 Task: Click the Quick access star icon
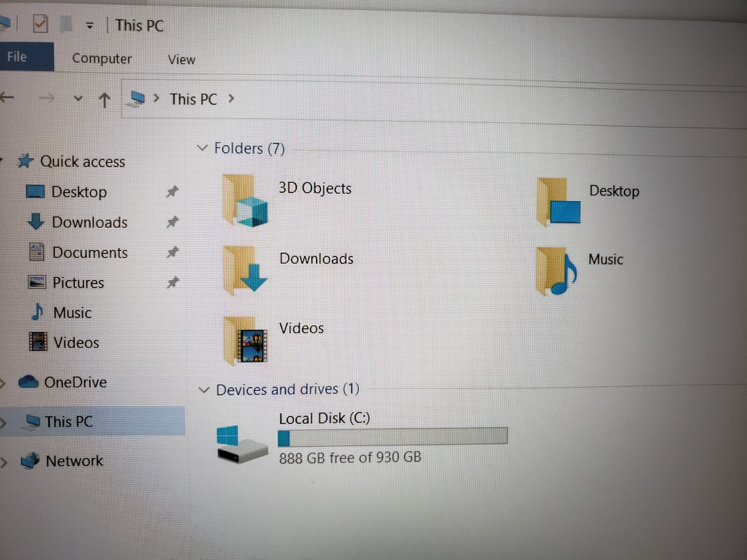25,161
